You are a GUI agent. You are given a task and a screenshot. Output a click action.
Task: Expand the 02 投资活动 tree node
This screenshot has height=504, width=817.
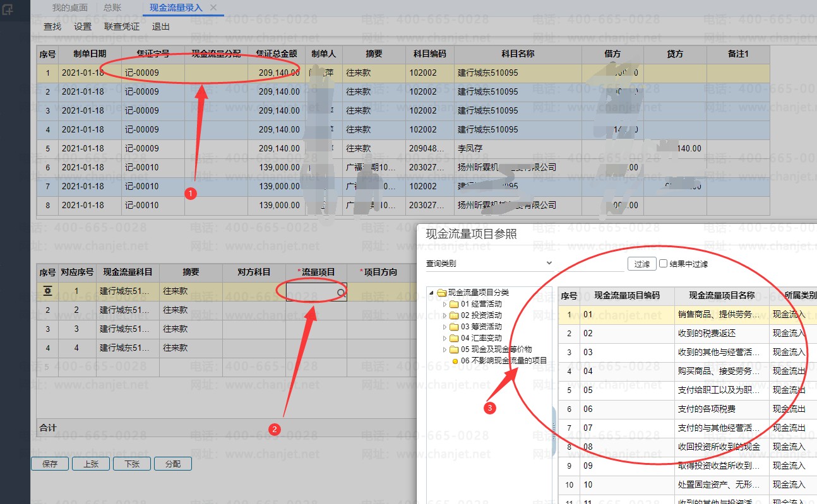click(x=444, y=315)
